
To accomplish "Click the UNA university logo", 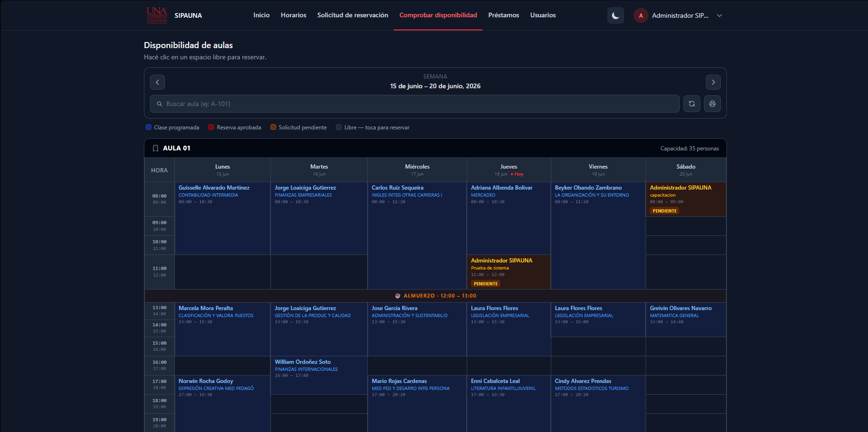I will click(157, 15).
